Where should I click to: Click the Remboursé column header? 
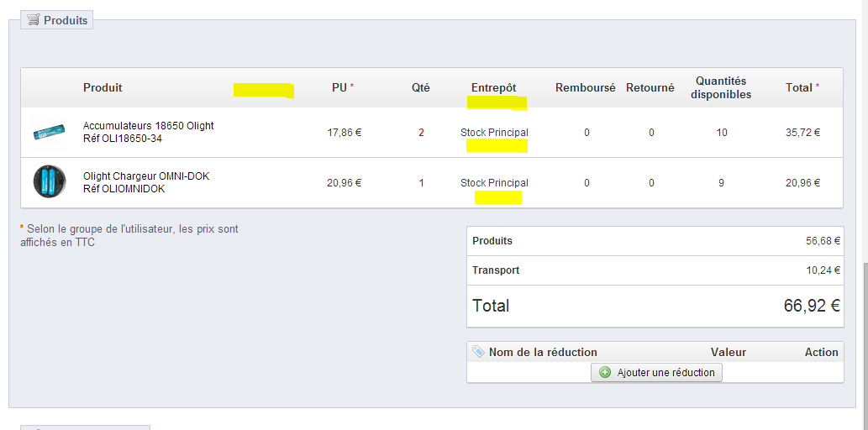click(x=586, y=87)
